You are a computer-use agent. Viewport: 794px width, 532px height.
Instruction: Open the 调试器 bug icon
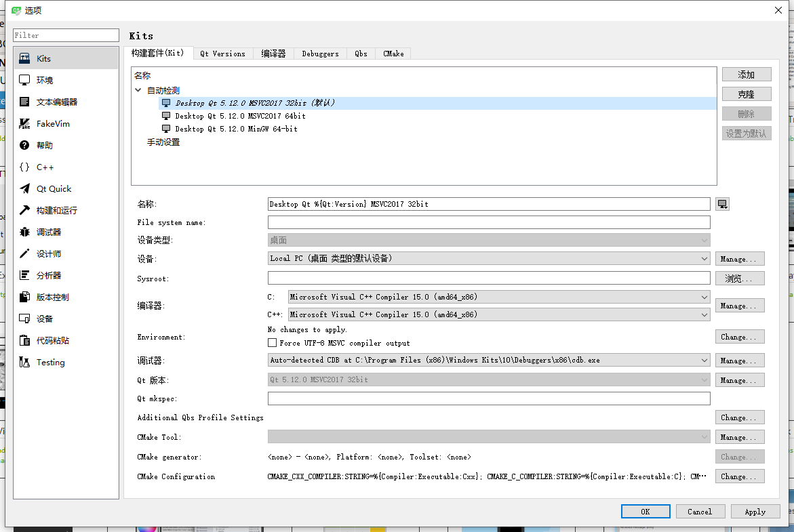24,232
